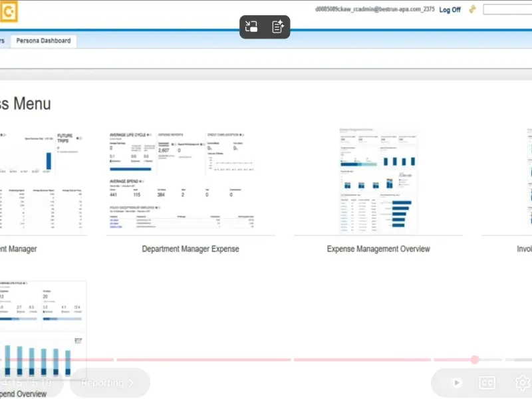Image resolution: width=532 pixels, height=399 pixels.
Task: Click the gold icon beside Log Off
Action: (472, 9)
